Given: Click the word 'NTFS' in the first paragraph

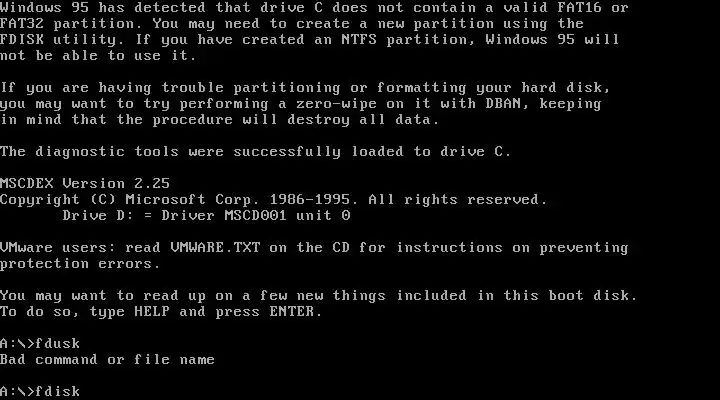Looking at the screenshot, I should (x=359, y=39).
